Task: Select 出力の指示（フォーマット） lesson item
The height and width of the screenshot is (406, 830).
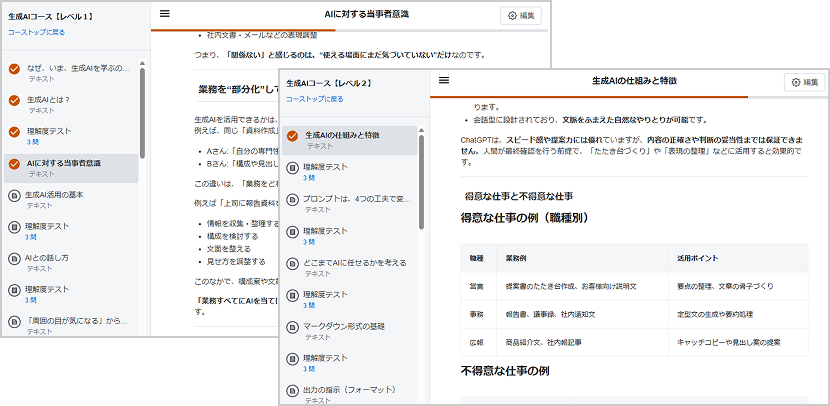Action: [350, 389]
